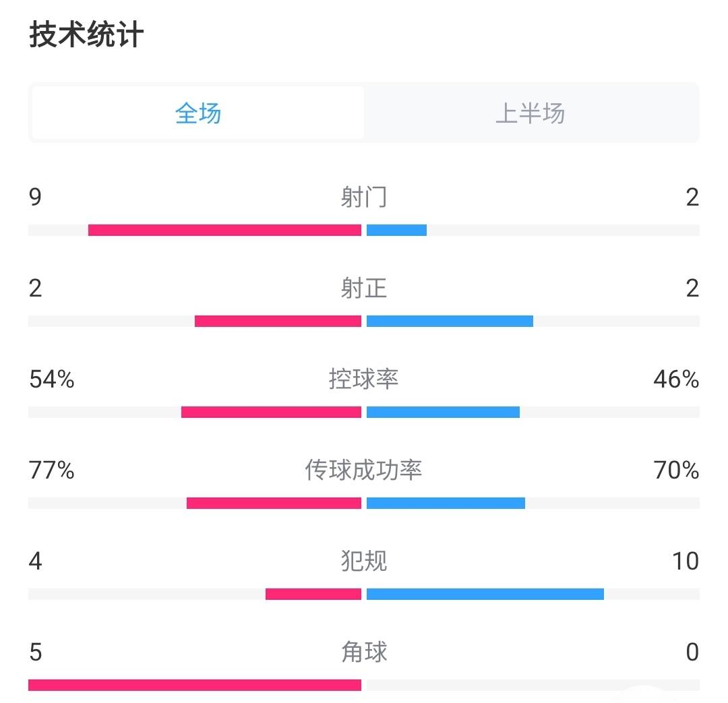Tap the fouls value 10

pos(685,561)
